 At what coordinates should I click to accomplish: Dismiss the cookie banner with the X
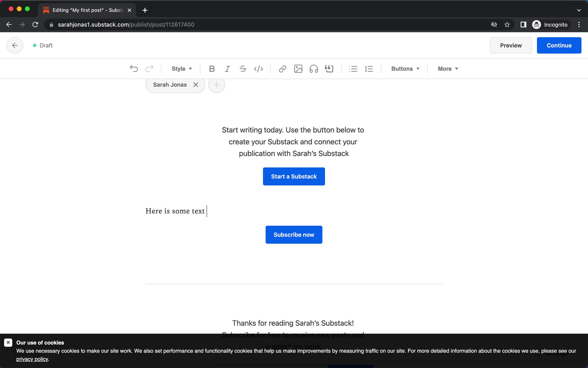pyautogui.click(x=8, y=342)
